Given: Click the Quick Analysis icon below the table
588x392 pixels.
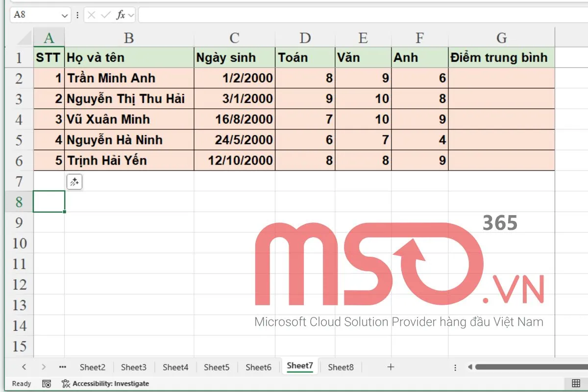Looking at the screenshot, I should pos(74,182).
